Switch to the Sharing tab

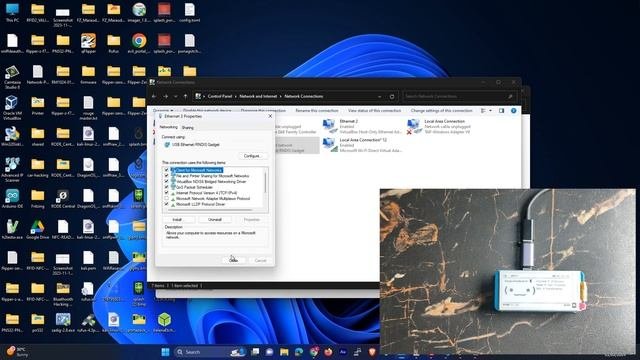pyautogui.click(x=188, y=128)
